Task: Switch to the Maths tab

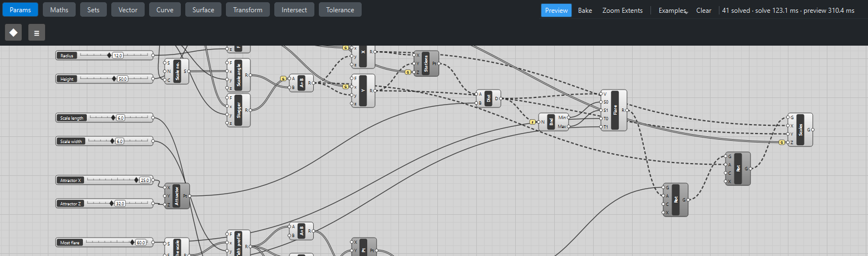Action: (x=59, y=9)
